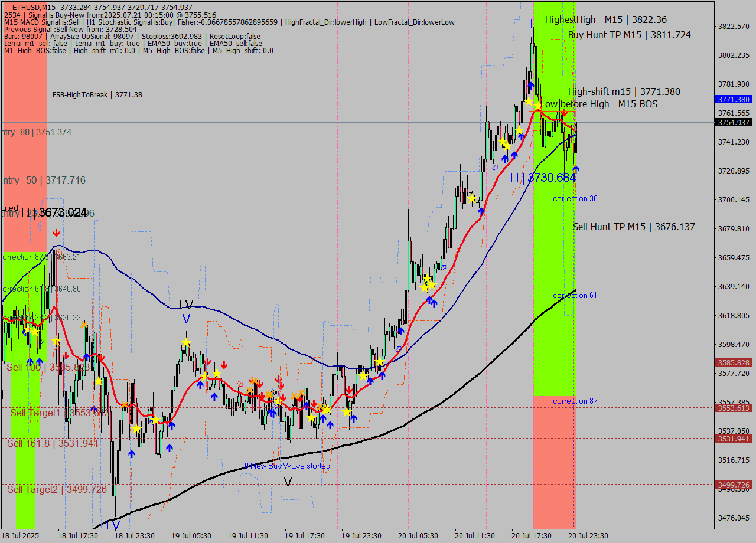Select the blue up arrow below Sell 161.8 label
The image size is (756, 543).
click(132, 454)
